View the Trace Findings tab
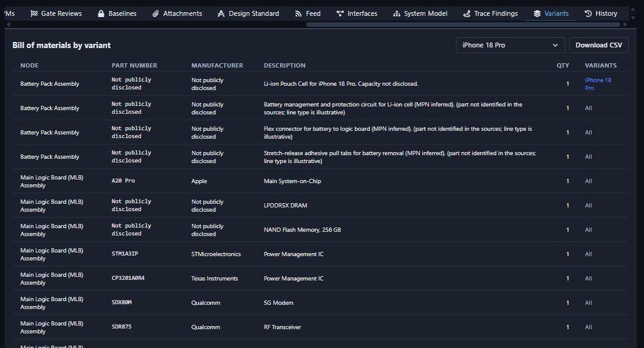644x348 pixels. tap(490, 13)
